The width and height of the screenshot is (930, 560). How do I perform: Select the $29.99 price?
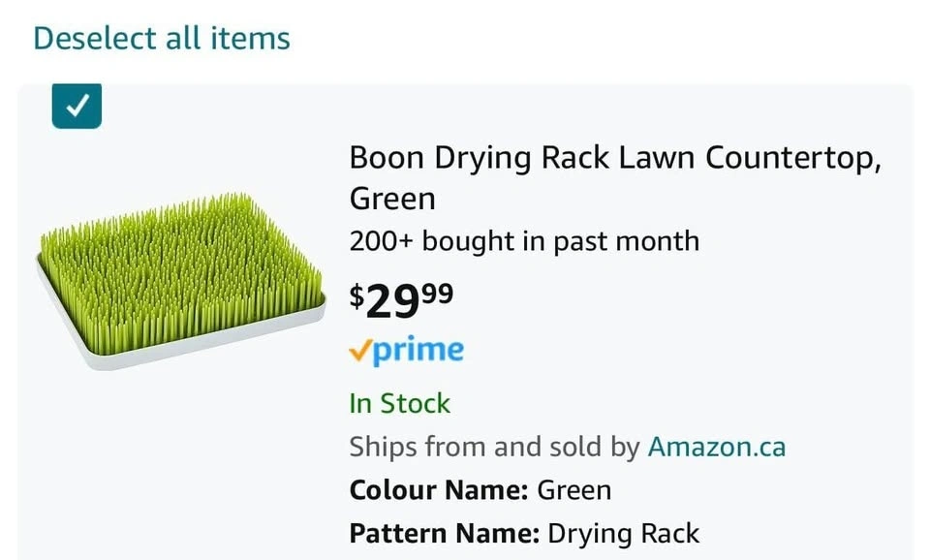(x=401, y=301)
